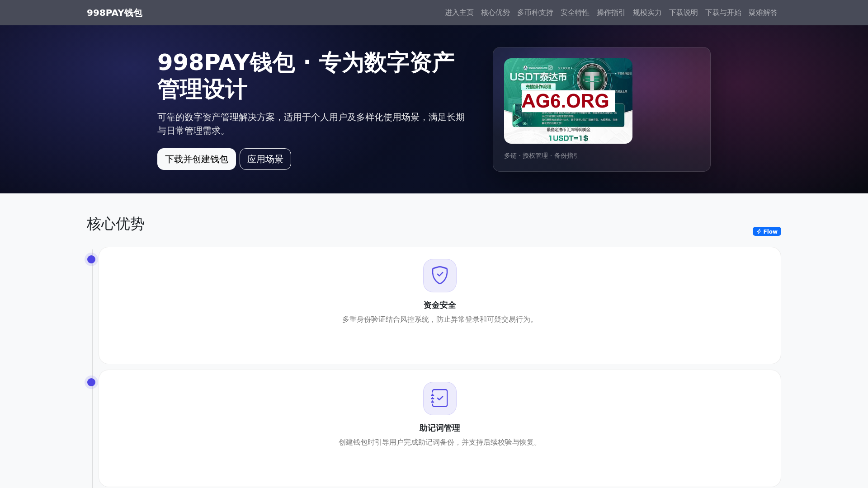
Task: Click the 资金安全 card title
Action: [x=440, y=305]
